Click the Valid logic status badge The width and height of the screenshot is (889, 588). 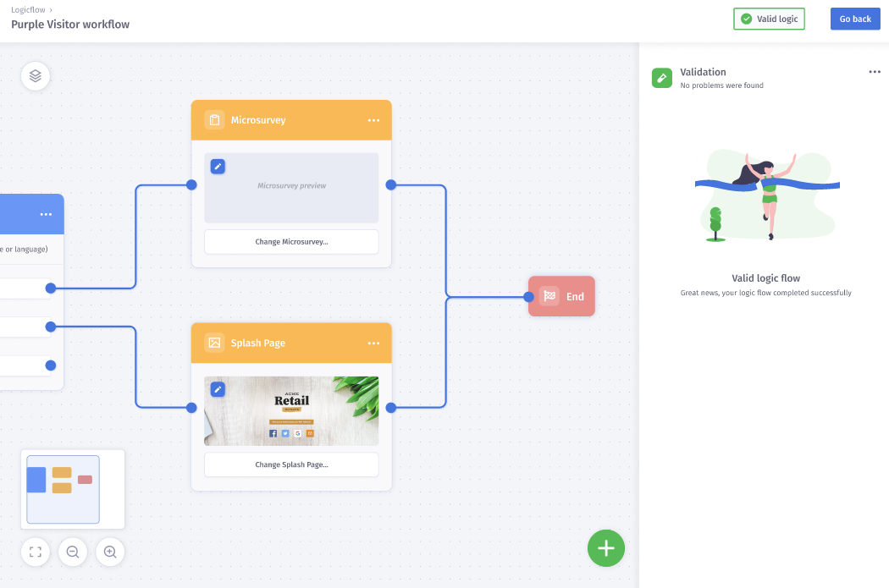pos(769,19)
